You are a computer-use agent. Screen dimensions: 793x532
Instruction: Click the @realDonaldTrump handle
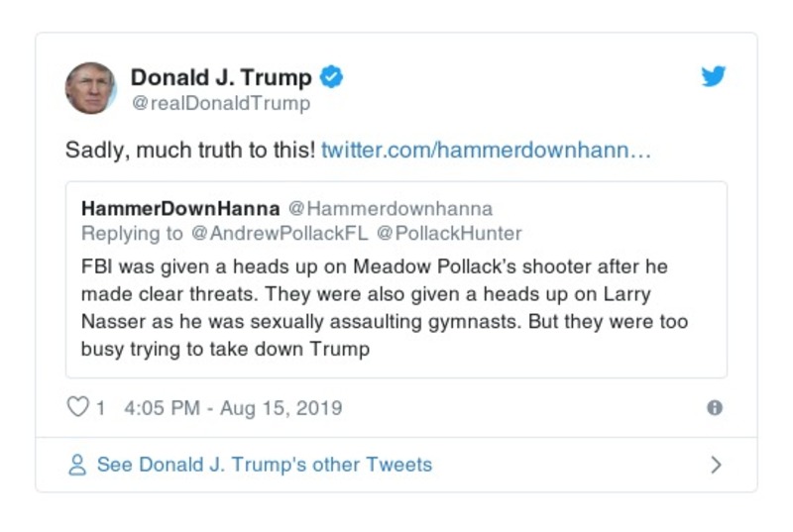tap(220, 103)
